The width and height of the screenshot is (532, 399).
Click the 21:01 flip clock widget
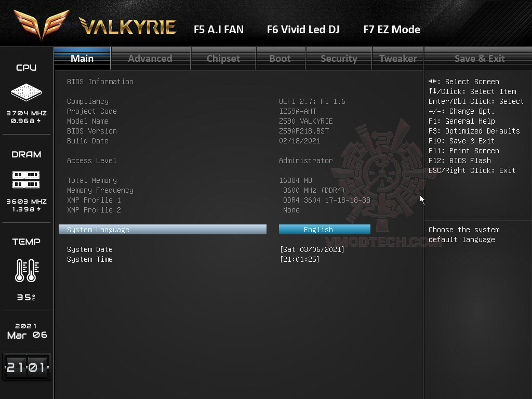[26, 367]
